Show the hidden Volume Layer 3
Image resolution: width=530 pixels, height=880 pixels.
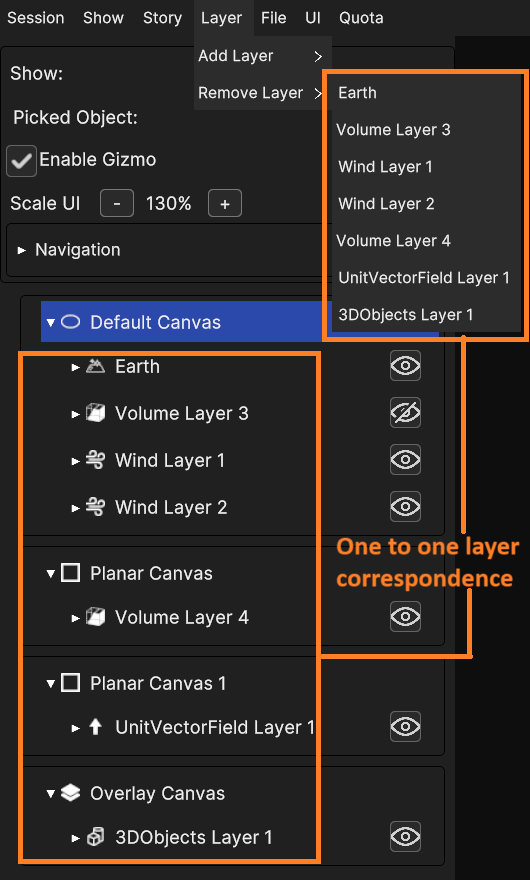(405, 414)
